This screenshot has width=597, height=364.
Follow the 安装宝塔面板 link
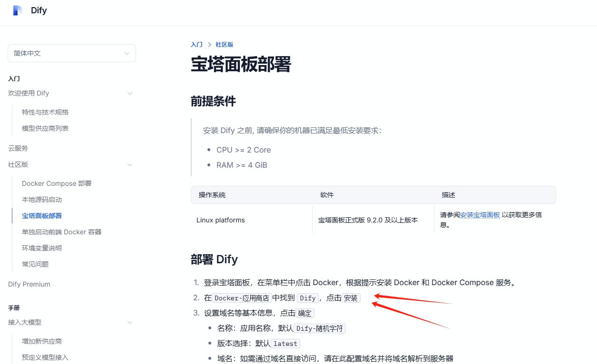tap(480, 215)
